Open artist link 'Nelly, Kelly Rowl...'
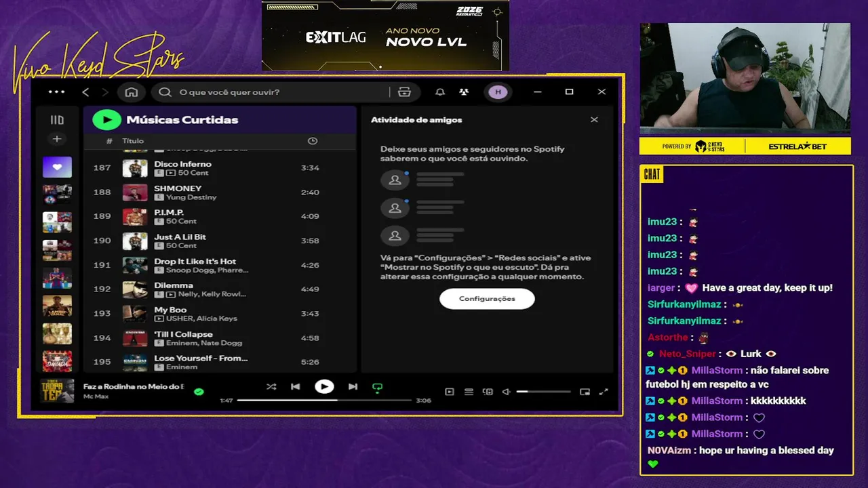The image size is (868, 488). tap(212, 294)
